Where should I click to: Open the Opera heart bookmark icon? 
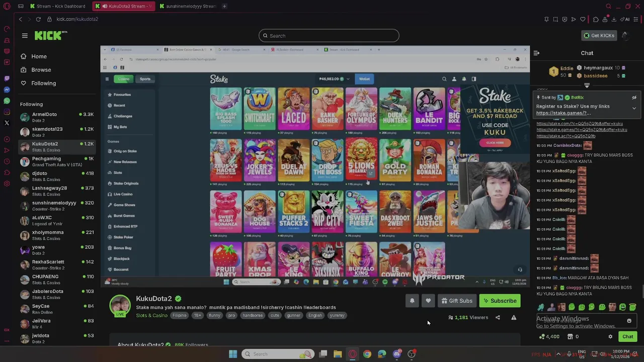point(583,19)
